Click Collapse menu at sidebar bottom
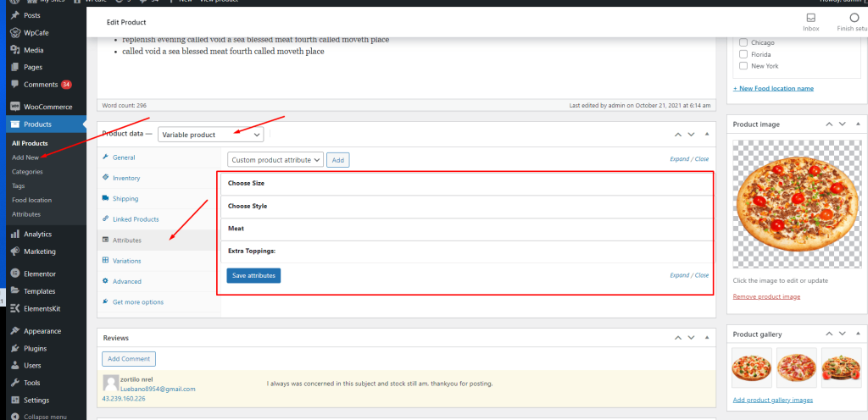The height and width of the screenshot is (420, 868). tap(39, 417)
